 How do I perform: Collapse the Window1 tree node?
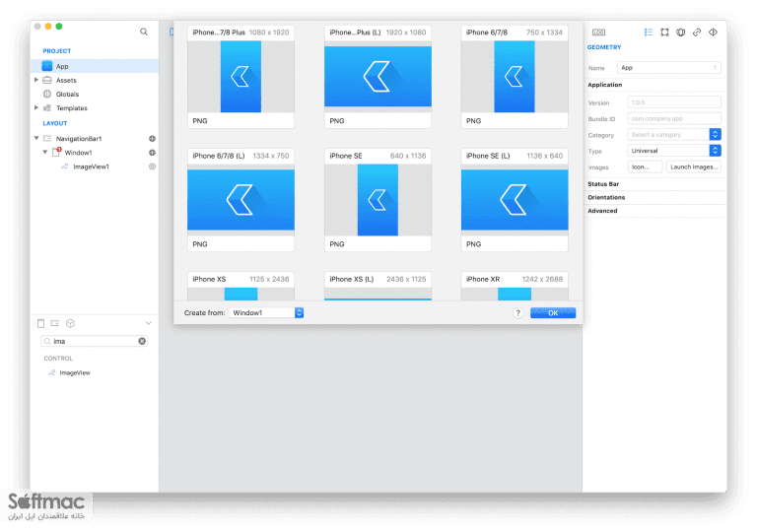[45, 152]
